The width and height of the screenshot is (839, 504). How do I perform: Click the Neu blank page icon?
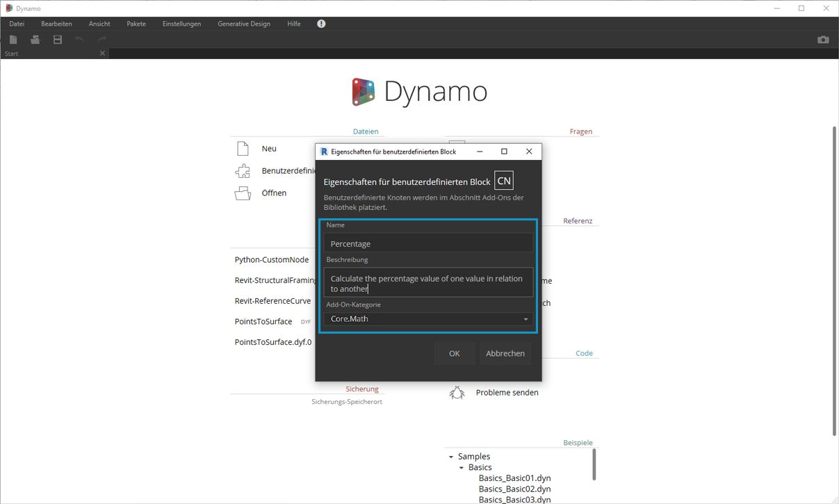coord(243,149)
